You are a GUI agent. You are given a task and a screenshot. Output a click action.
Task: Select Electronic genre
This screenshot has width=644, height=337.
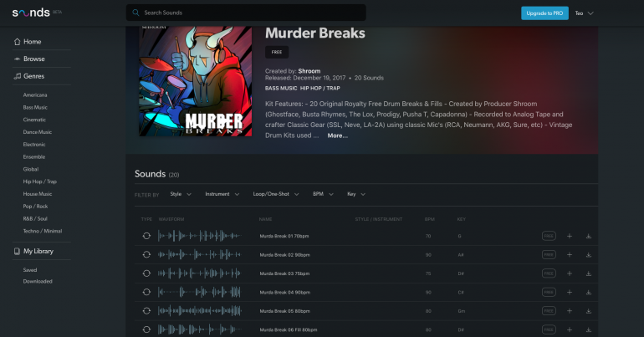point(34,144)
